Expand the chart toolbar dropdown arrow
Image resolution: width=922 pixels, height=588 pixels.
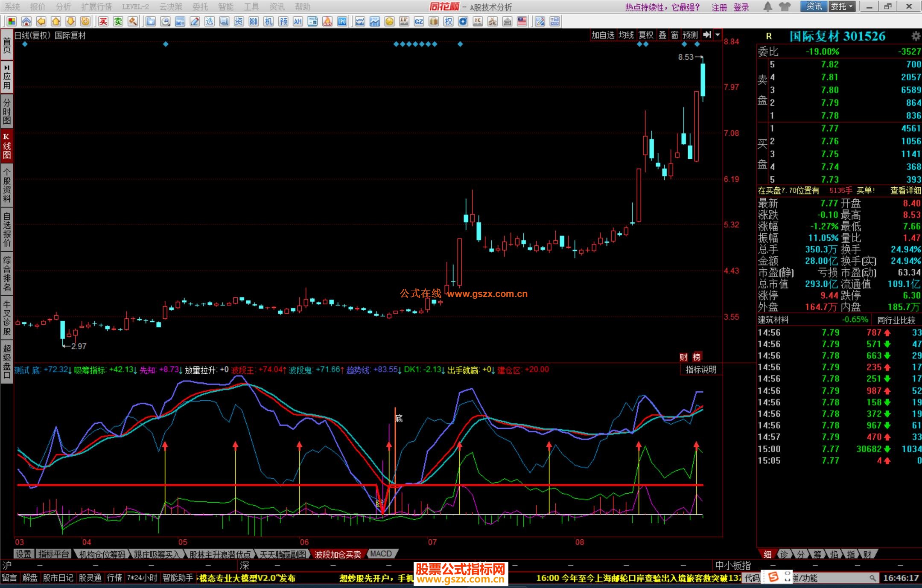(x=718, y=35)
